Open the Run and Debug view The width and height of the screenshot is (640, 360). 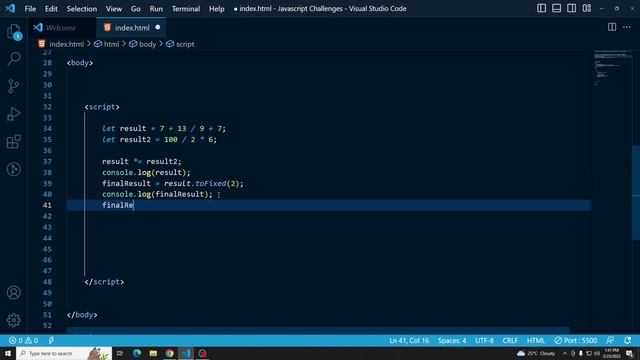[x=14, y=114]
